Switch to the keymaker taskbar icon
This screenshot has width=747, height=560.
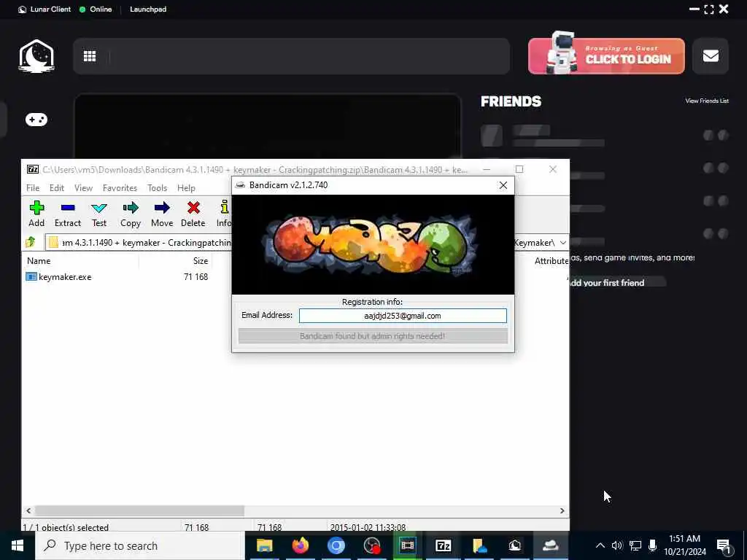[550, 545]
